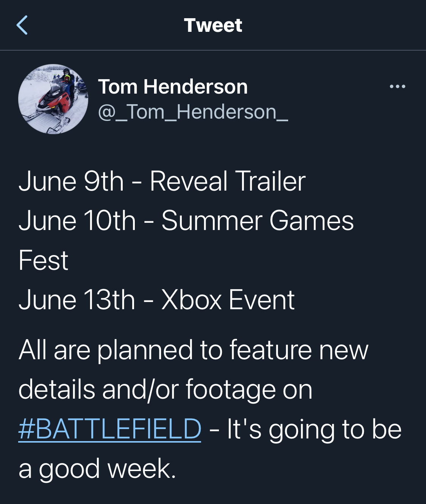426x504 pixels.
Task: Open Tom Henderson's snowmobile profile picture
Action: click(x=53, y=99)
